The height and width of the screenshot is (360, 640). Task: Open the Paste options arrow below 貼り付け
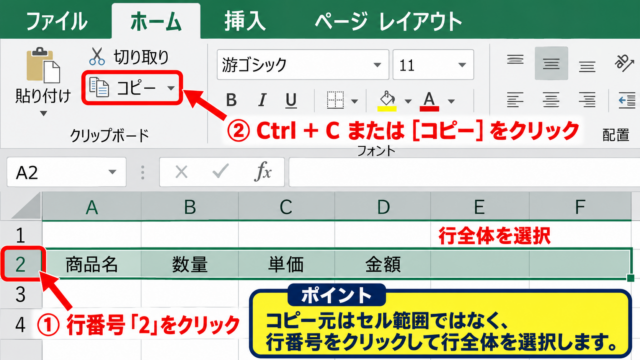coord(43,113)
